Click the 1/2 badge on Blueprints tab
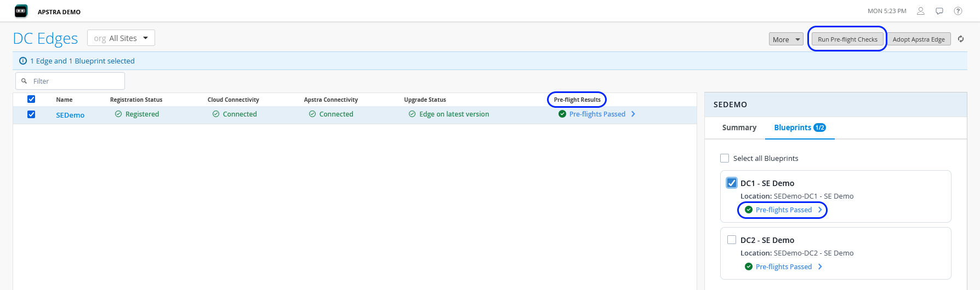This screenshot has height=290, width=980. click(820, 127)
